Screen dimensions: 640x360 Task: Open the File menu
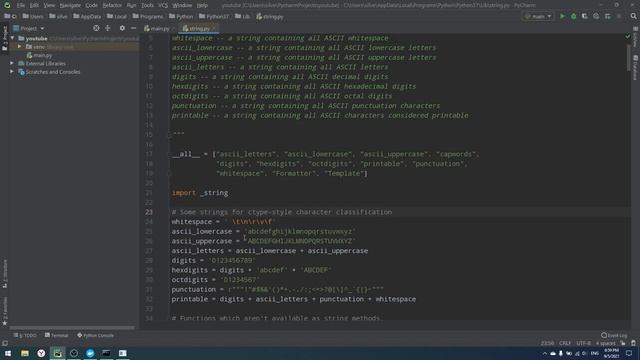coord(20,5)
